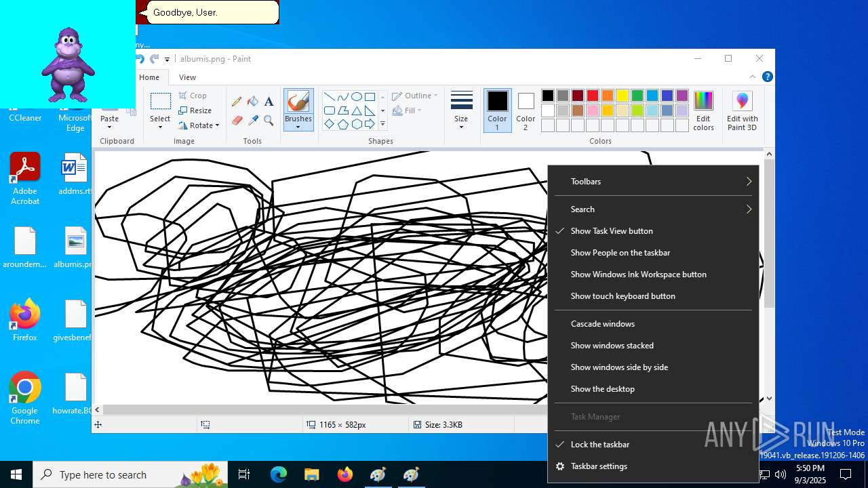The image size is (868, 488).
Task: Click the Resize button
Action: pyautogui.click(x=195, y=110)
